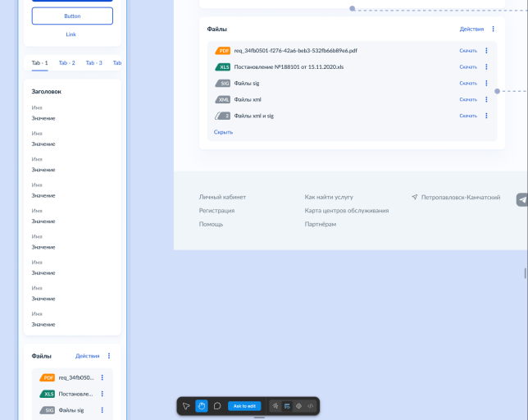
Task: Open kebab menu for Файлы xml и sig row
Action: (x=486, y=116)
